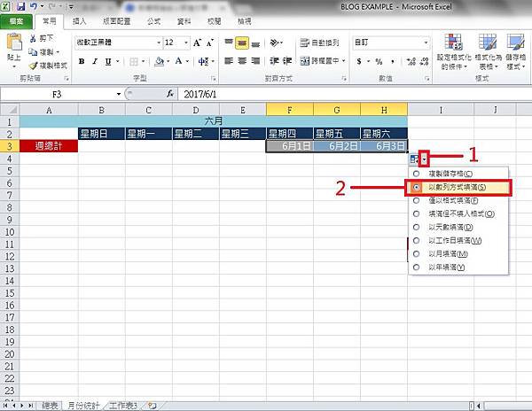
Task: Click the Paste clipboard icon
Action: click(14, 43)
